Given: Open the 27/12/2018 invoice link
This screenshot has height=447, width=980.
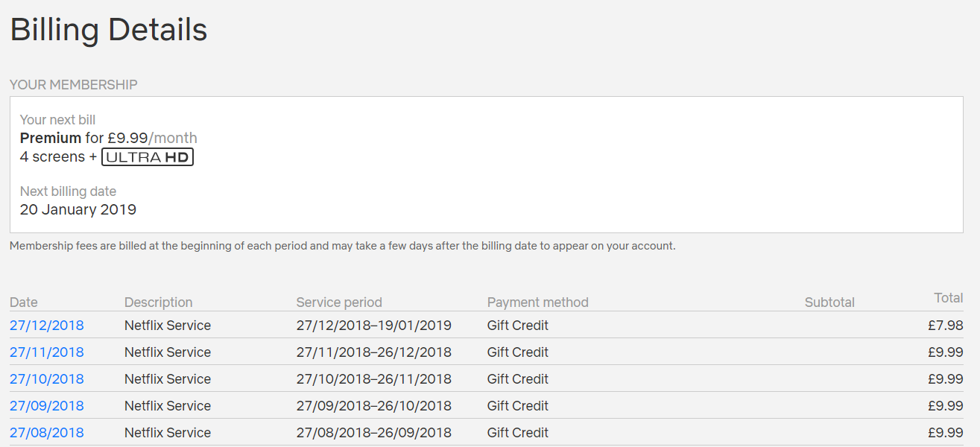Looking at the screenshot, I should [47, 326].
